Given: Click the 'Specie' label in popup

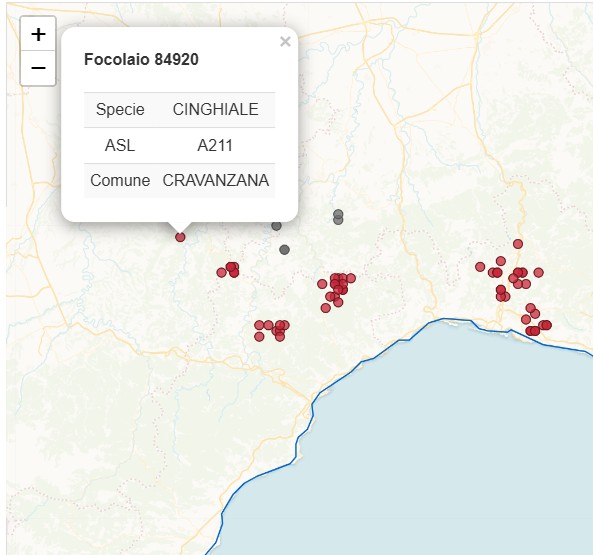Looking at the screenshot, I should pyautogui.click(x=120, y=110).
